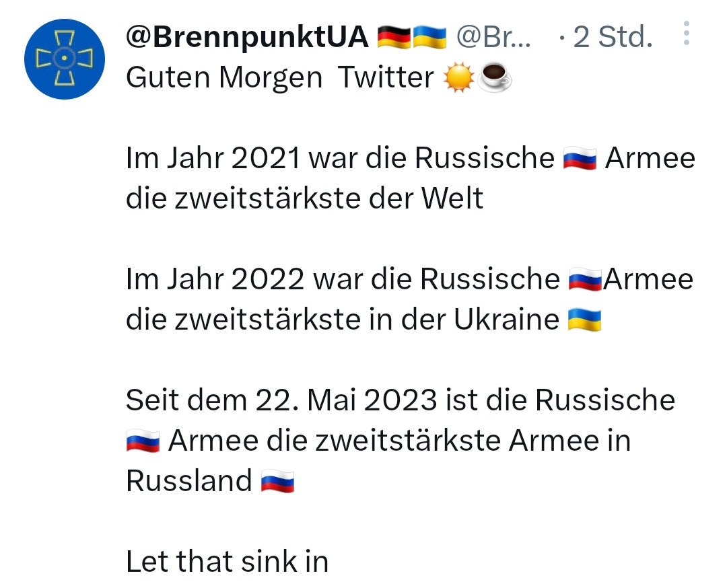Click the Ukrainian flag after 'in der Ukraine'
This screenshot has width=727, height=588.
click(584, 321)
